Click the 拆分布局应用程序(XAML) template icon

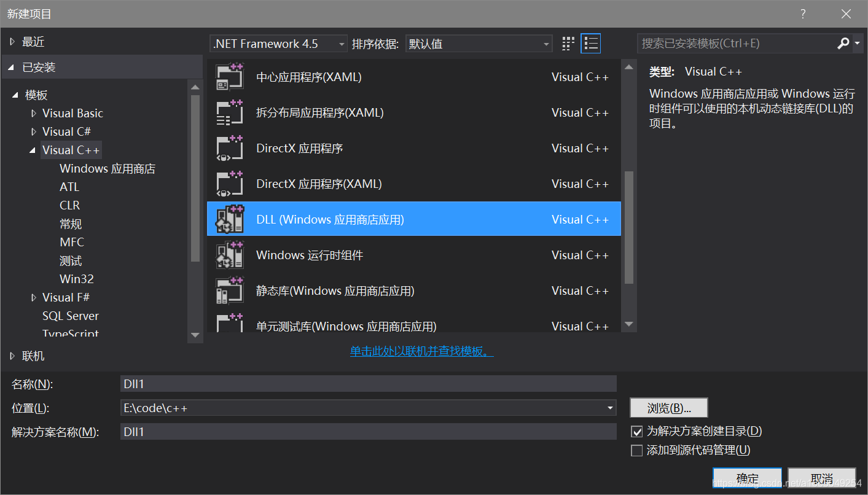coord(230,113)
